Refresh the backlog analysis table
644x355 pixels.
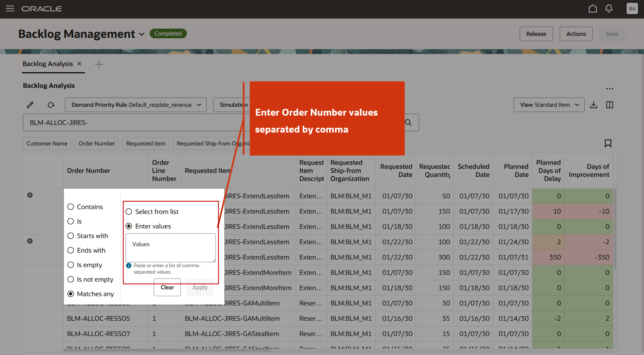51,105
